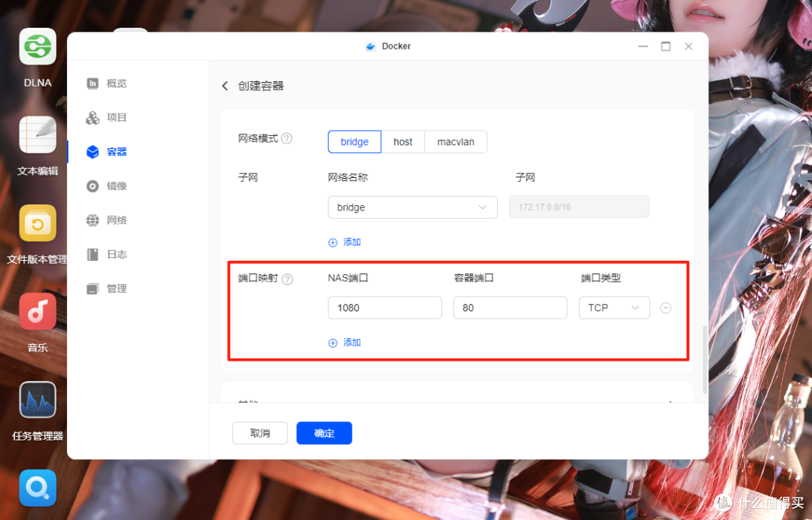Image resolution: width=812 pixels, height=520 pixels.
Task: Open 网络 network in sidebar
Action: pos(117,220)
